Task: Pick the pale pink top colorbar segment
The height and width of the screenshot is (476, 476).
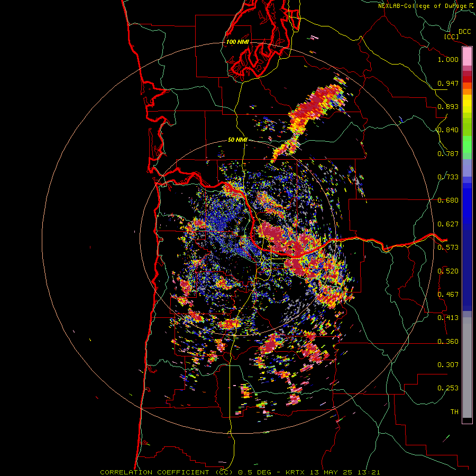Action: coord(467,57)
